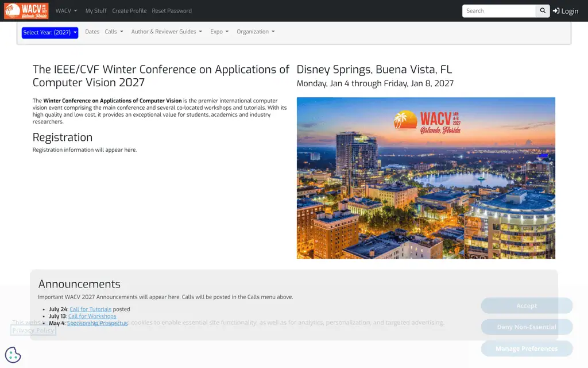The height and width of the screenshot is (368, 588).
Task: Expand the WACV dropdown menu
Action: [67, 11]
